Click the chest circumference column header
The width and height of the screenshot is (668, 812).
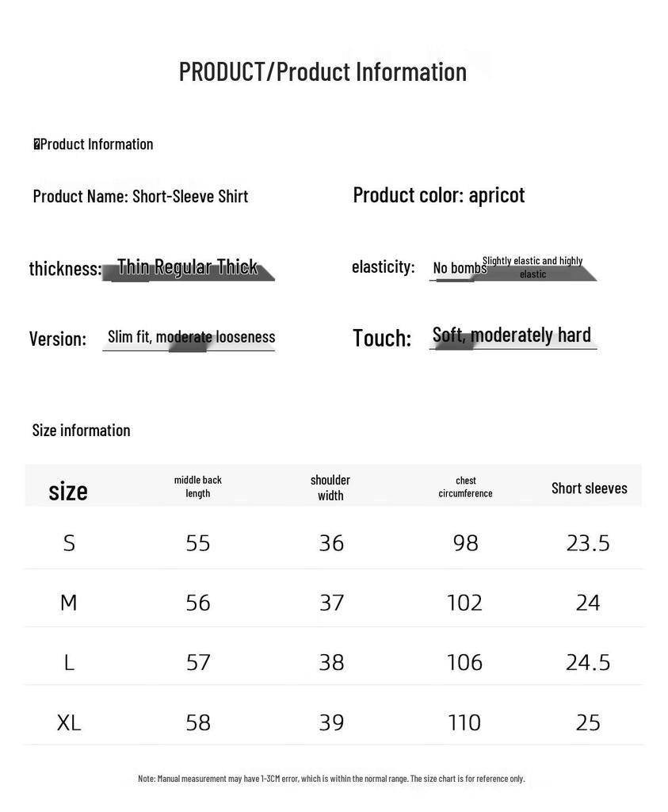465,487
